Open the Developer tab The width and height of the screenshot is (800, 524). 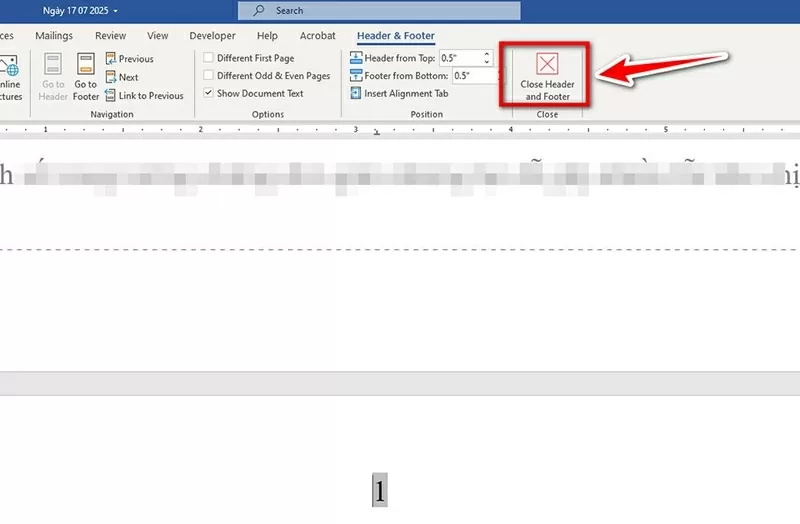pos(212,36)
